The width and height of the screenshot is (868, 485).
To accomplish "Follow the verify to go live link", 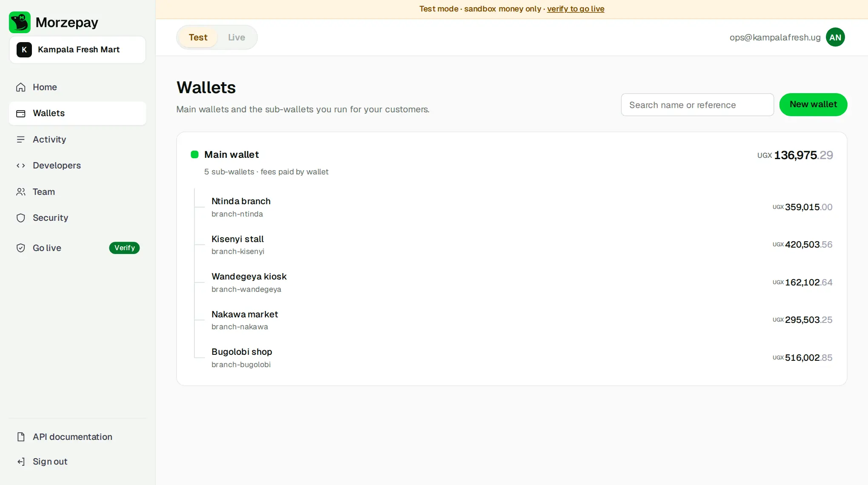I will (x=575, y=9).
